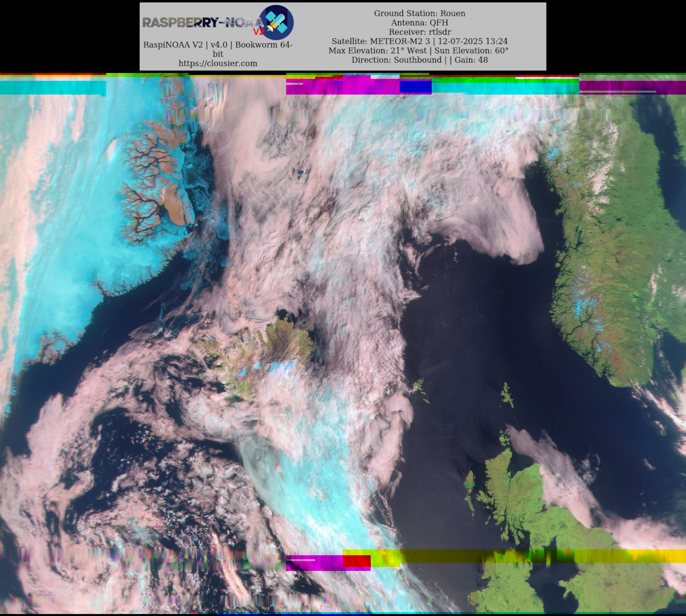Click the 'Direction: Southbound' gain line
Viewport: 686px width, 616px height.
(x=420, y=60)
